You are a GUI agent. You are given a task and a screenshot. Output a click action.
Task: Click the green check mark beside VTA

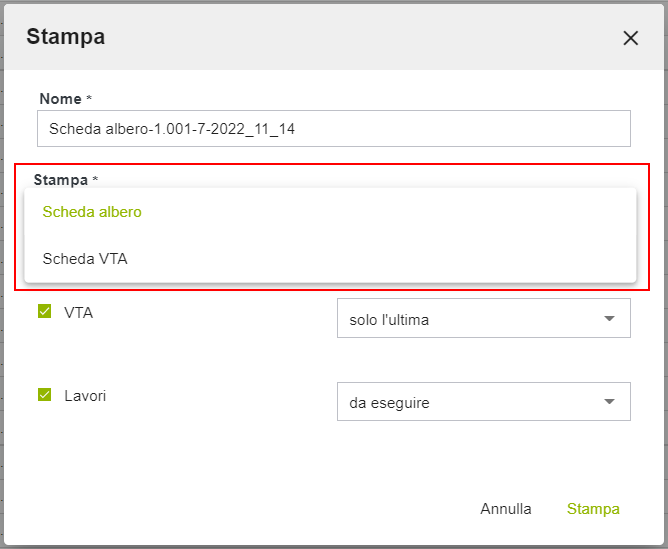pyautogui.click(x=44, y=311)
